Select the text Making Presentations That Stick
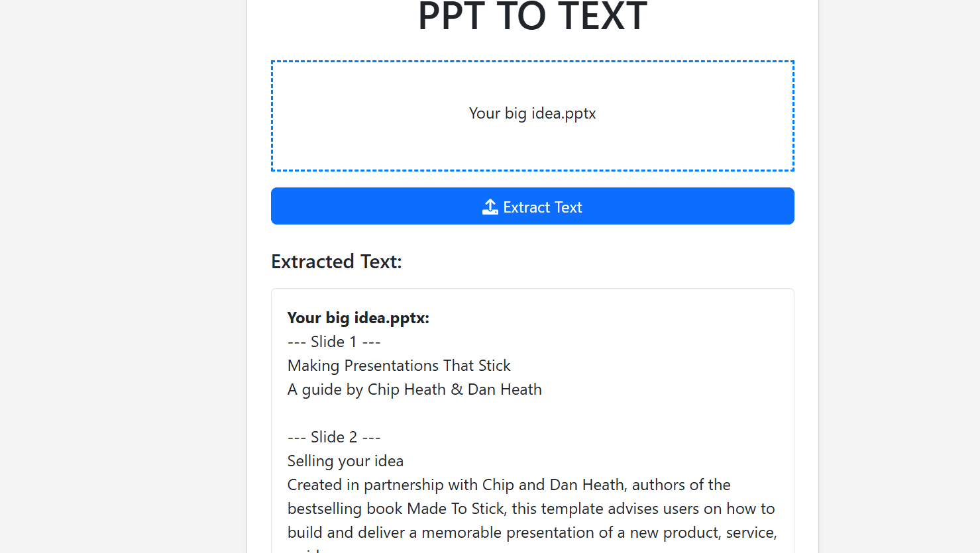 [x=398, y=365]
